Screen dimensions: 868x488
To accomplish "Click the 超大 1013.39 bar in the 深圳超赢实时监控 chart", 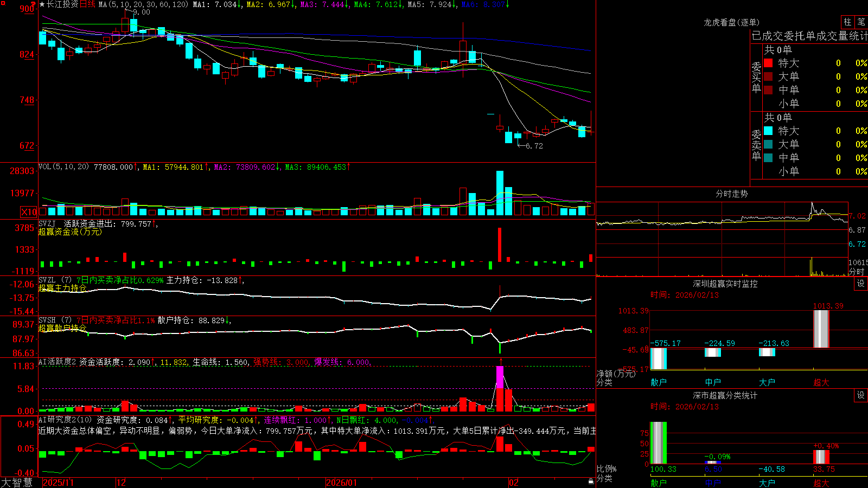I will pos(821,329).
